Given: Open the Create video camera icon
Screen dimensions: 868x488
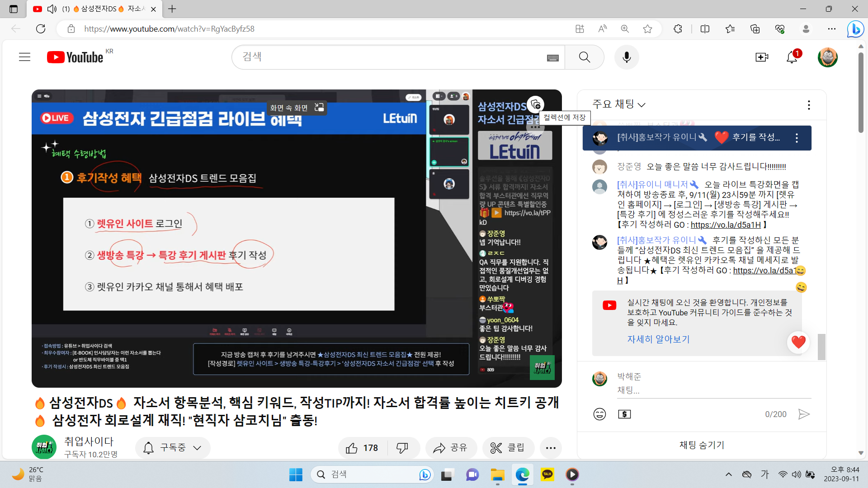Looking at the screenshot, I should pos(762,57).
